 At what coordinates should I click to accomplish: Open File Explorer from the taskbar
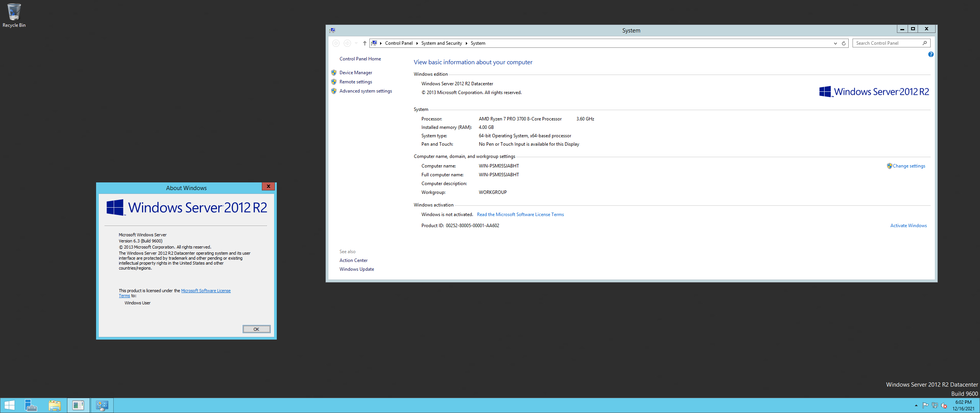(x=55, y=405)
